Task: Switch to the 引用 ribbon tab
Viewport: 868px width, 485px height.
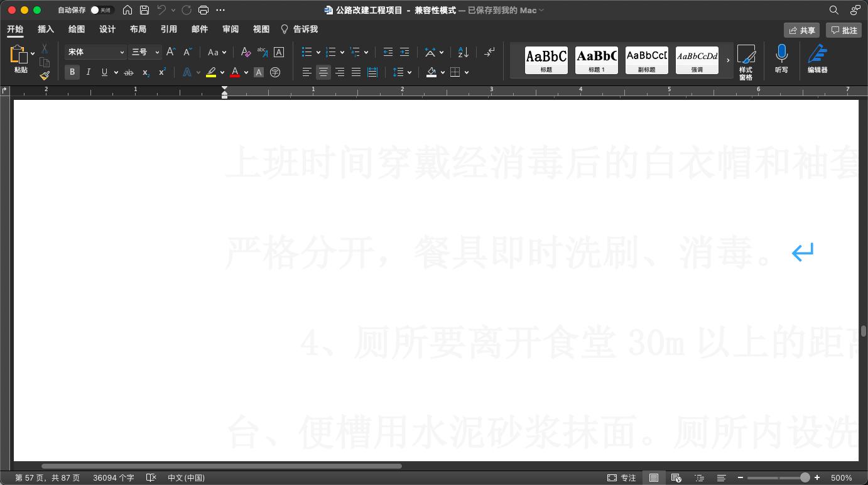Action: 168,29
